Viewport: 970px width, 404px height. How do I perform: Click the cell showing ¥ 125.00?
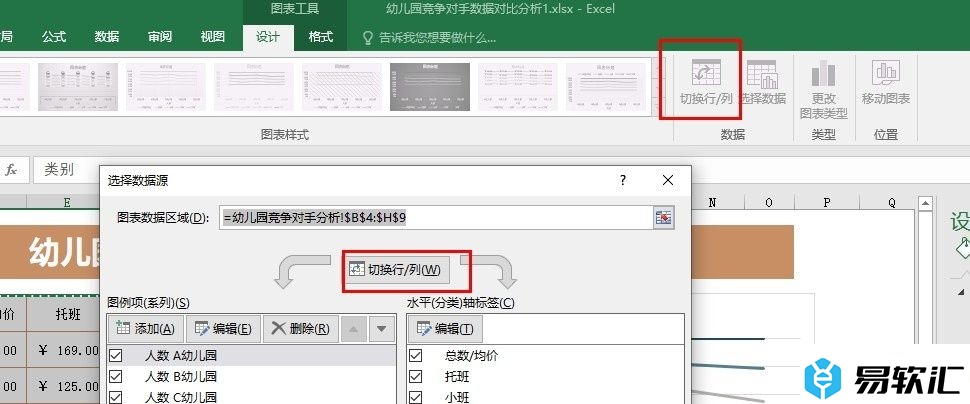coord(63,387)
